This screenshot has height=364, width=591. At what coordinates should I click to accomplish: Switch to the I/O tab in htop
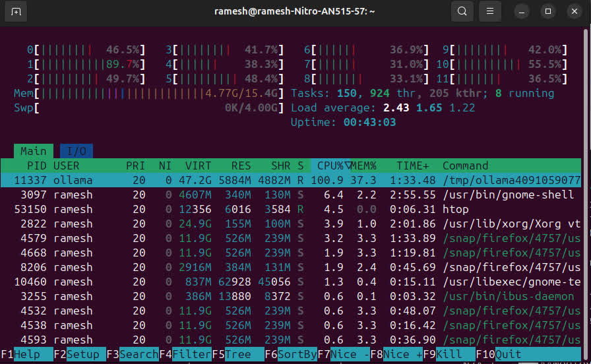click(x=77, y=151)
